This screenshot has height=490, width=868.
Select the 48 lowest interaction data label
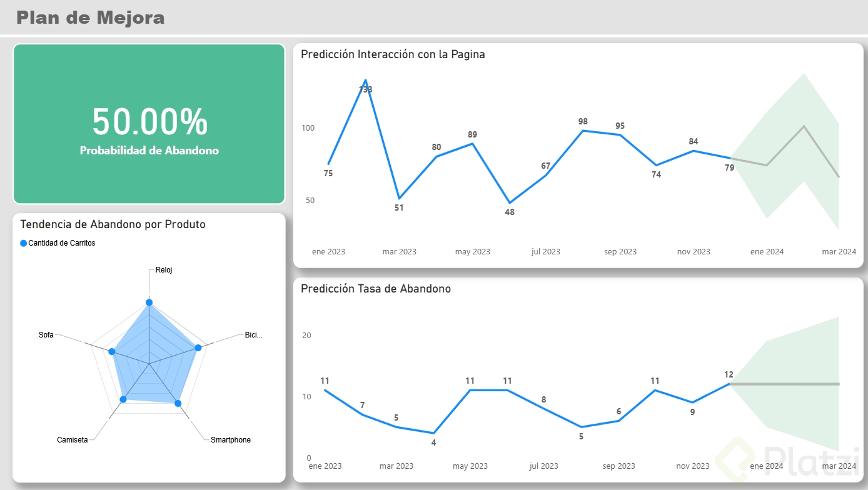[x=510, y=212]
